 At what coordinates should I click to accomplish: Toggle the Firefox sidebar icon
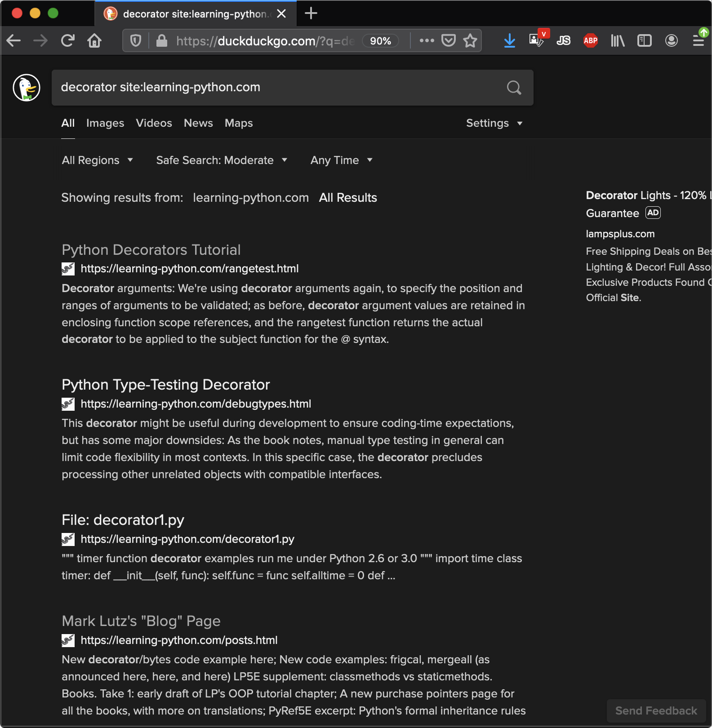click(x=644, y=41)
